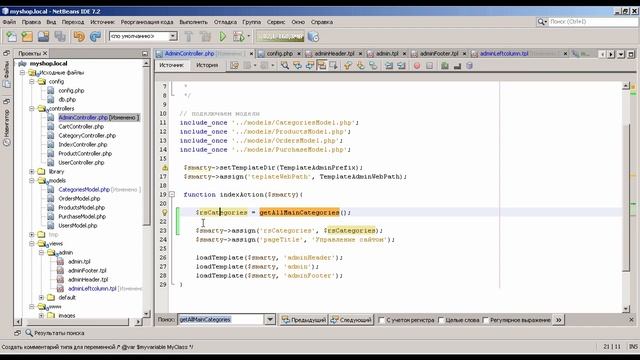Click the Open Project toolbar icon
The height and width of the screenshot is (360, 640).
pos(43,37)
